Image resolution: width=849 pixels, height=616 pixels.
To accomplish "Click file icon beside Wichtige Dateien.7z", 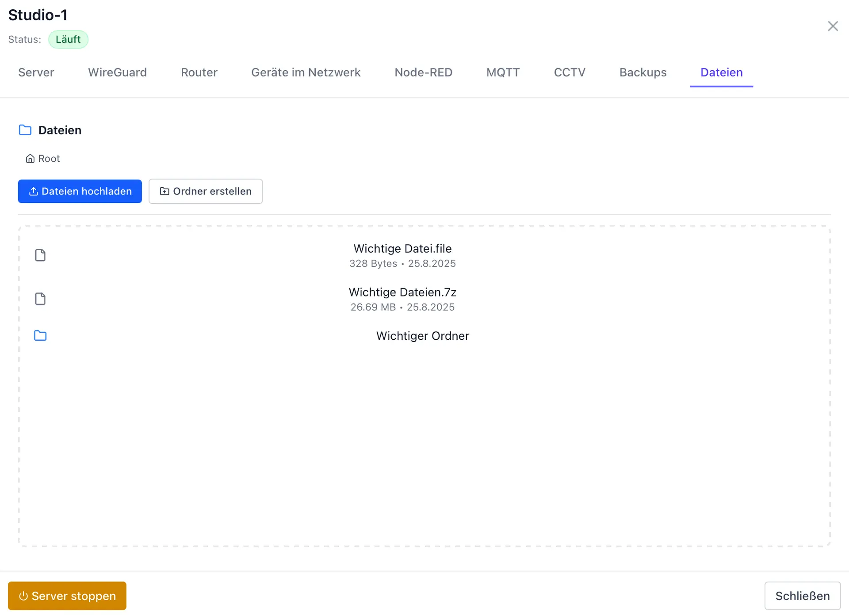I will (40, 299).
